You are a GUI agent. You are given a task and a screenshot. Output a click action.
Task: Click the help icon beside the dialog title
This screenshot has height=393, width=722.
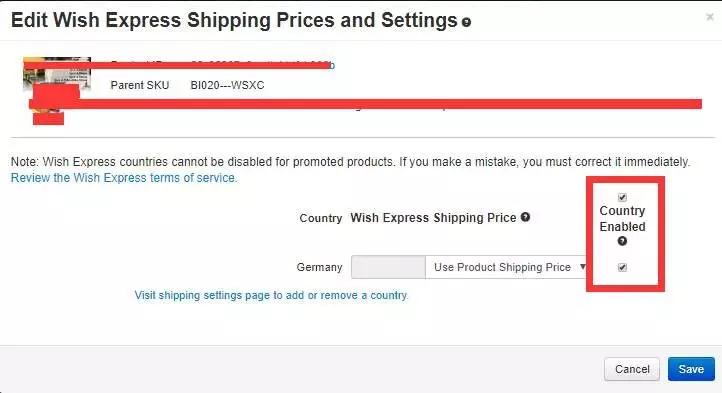tap(466, 22)
